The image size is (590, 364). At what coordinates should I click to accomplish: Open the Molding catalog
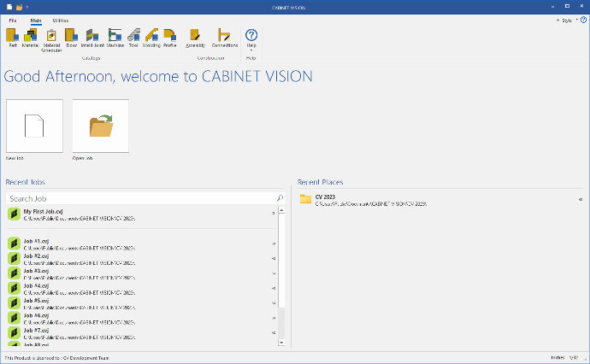pos(151,38)
